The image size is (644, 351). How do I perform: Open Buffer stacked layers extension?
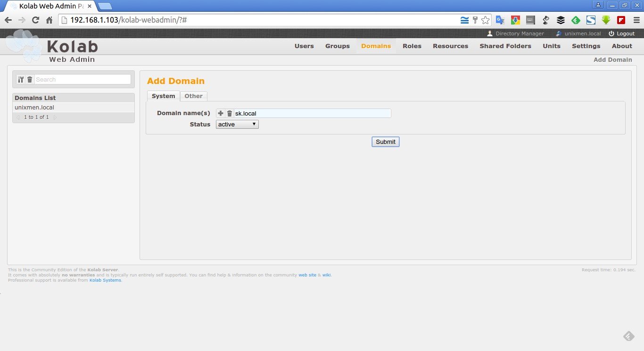point(561,20)
